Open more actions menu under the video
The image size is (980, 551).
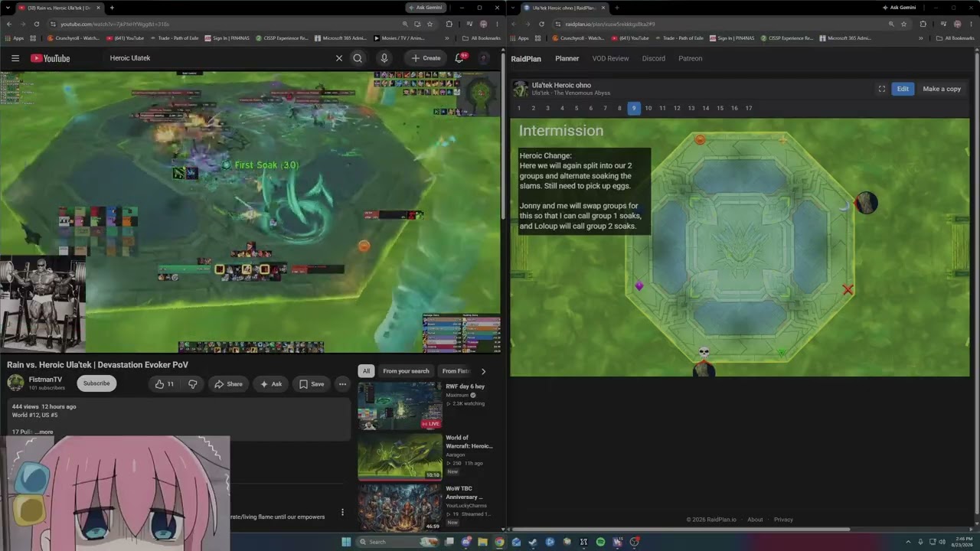click(x=342, y=384)
